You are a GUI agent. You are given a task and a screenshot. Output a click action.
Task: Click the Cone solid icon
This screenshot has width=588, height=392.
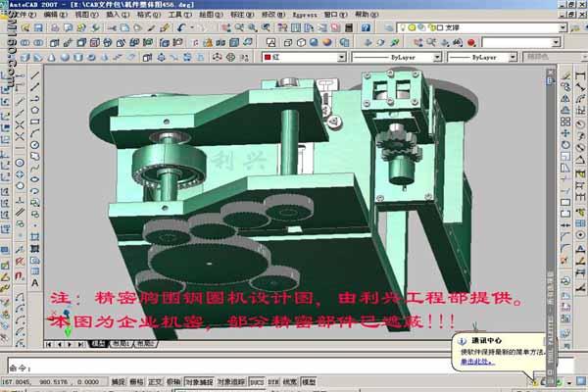[52, 58]
